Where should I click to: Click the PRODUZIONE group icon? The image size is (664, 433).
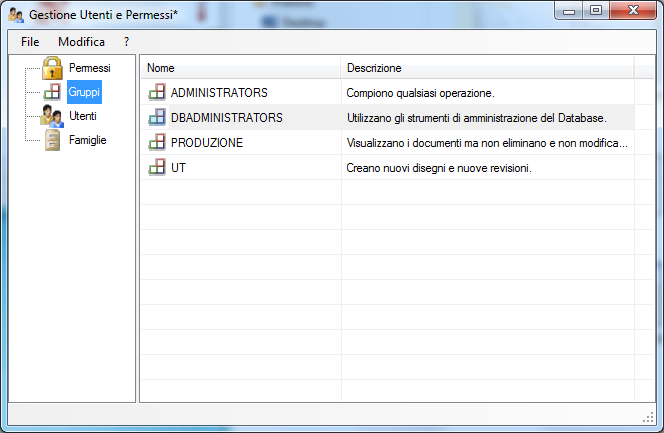tap(157, 142)
